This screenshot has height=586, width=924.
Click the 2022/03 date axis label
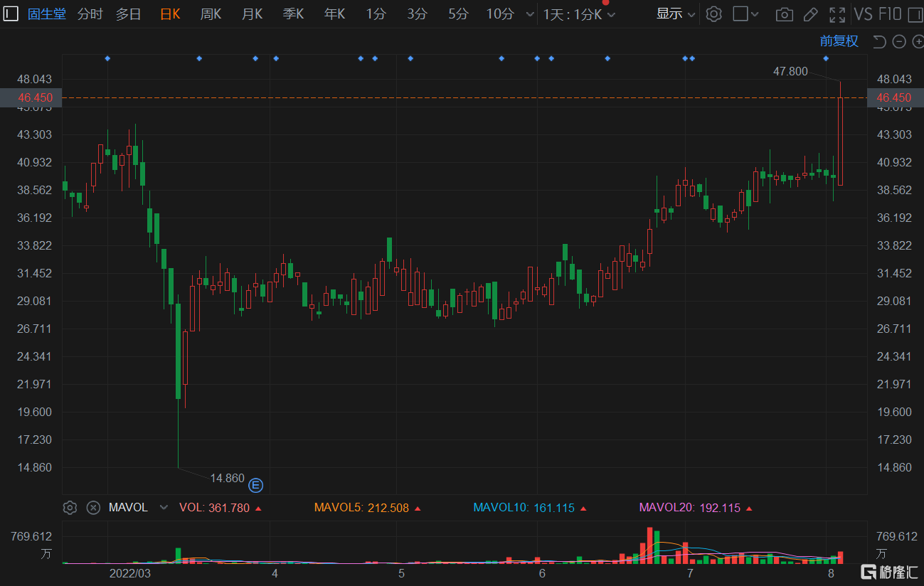[130, 572]
